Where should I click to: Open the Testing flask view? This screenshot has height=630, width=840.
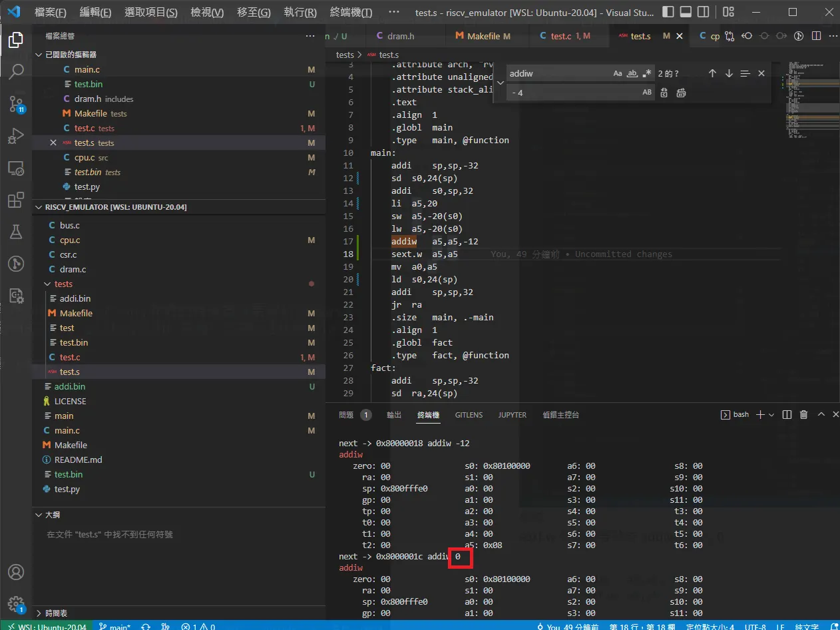click(16, 232)
